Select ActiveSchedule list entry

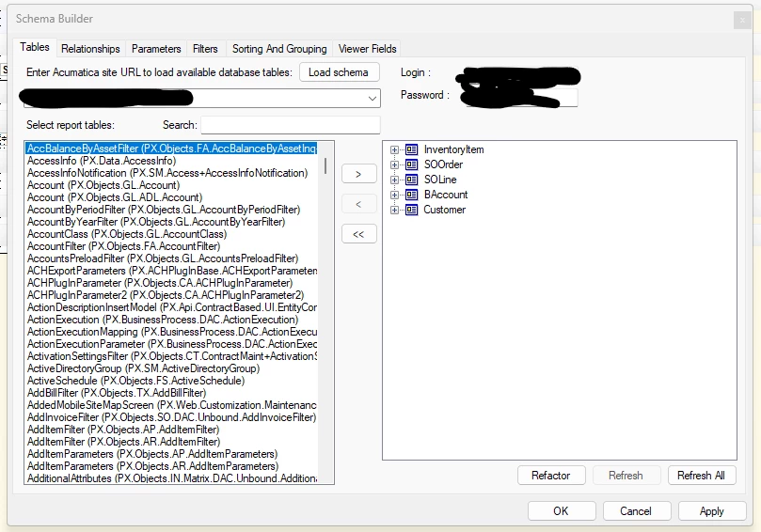coord(172,381)
